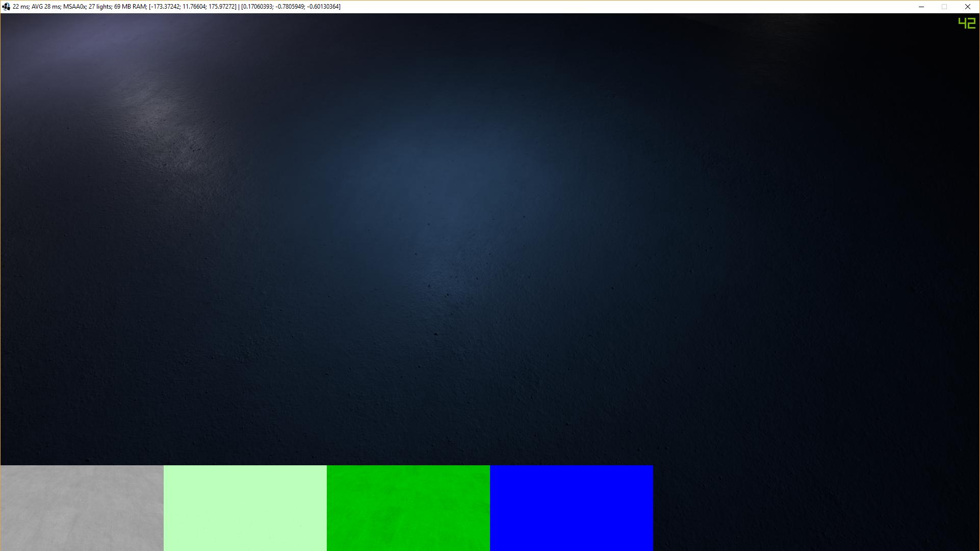
Task: Click the camera direction vector readout
Action: [x=291, y=7]
